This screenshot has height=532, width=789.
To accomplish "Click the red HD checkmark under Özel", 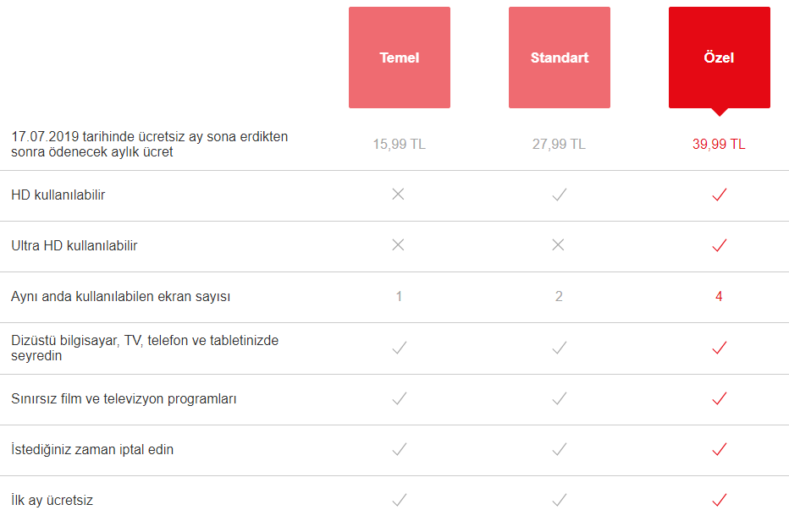I will pyautogui.click(x=719, y=195).
